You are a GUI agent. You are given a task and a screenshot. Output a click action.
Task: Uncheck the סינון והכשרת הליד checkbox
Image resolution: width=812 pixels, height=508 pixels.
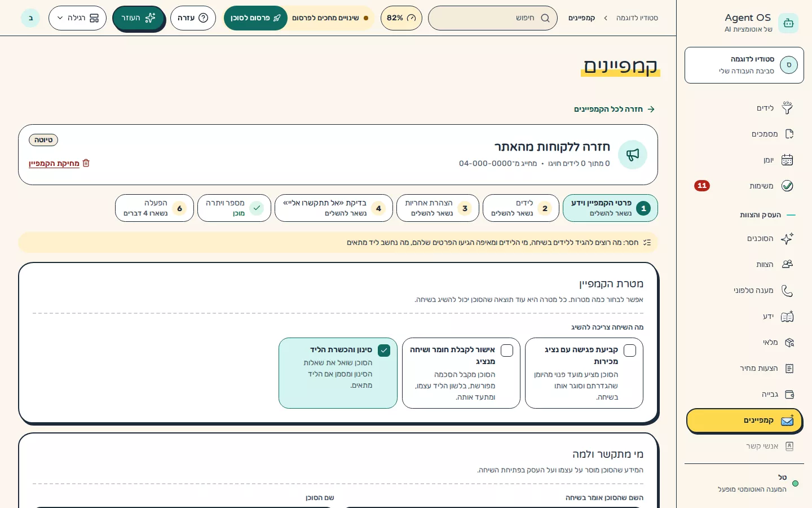tap(384, 351)
